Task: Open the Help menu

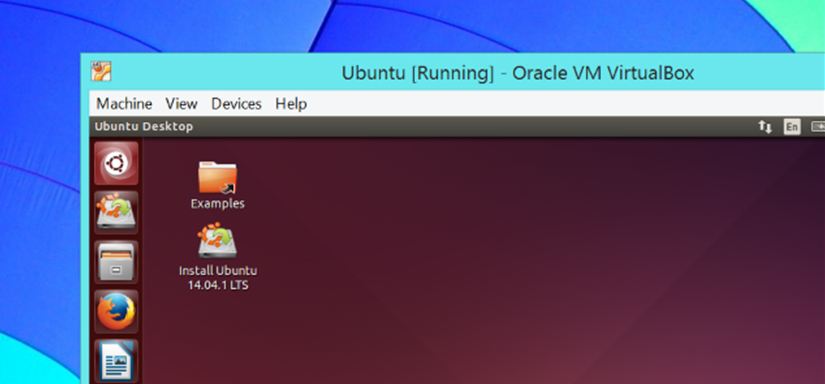Action: click(291, 104)
